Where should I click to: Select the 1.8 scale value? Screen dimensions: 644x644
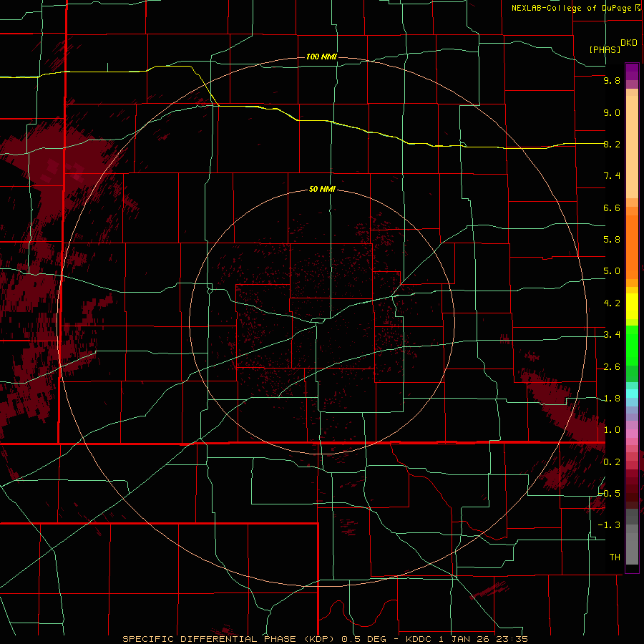612,399
